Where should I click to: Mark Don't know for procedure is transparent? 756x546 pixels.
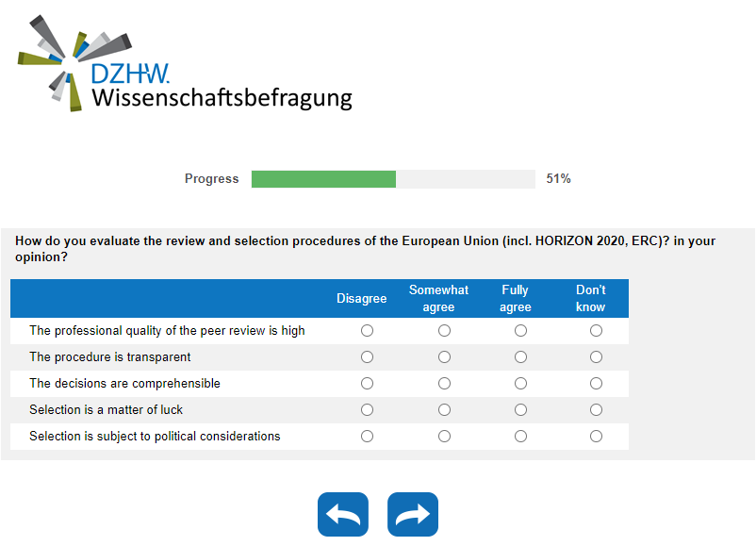click(x=596, y=357)
